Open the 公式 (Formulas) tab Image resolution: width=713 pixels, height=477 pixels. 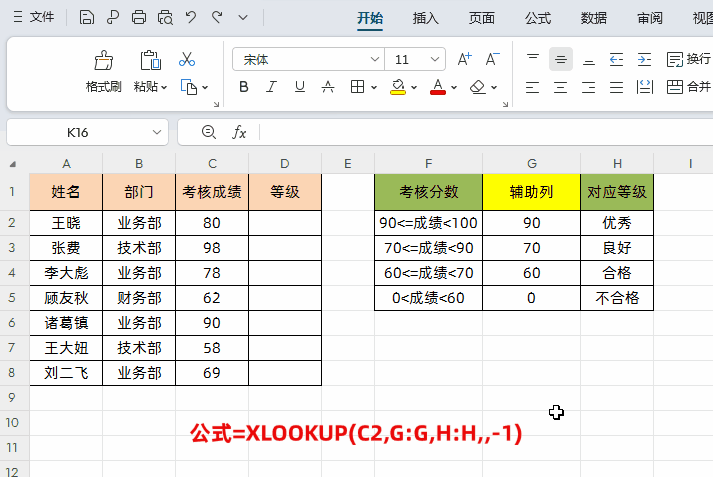point(538,17)
